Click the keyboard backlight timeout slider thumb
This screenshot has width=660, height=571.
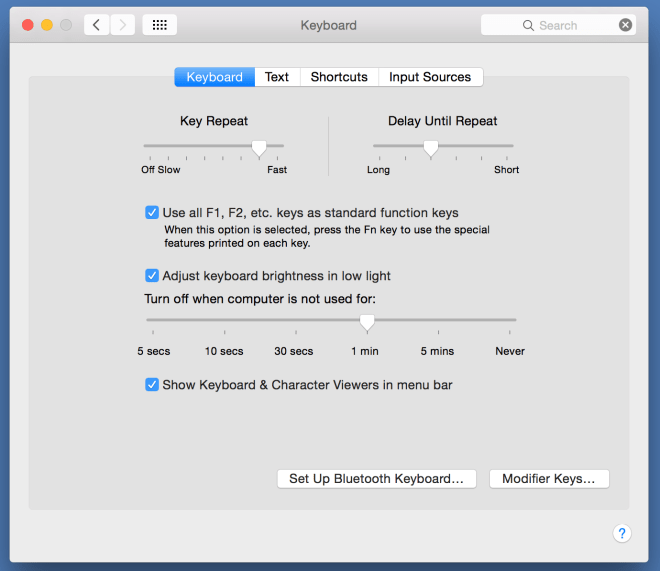click(x=367, y=322)
